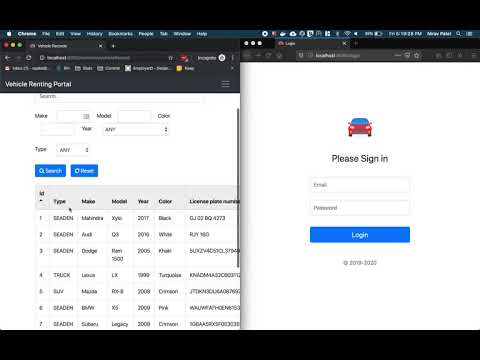Open the Wi-Fi menu bar icon
This screenshot has height=360, width=480.
point(347,34)
